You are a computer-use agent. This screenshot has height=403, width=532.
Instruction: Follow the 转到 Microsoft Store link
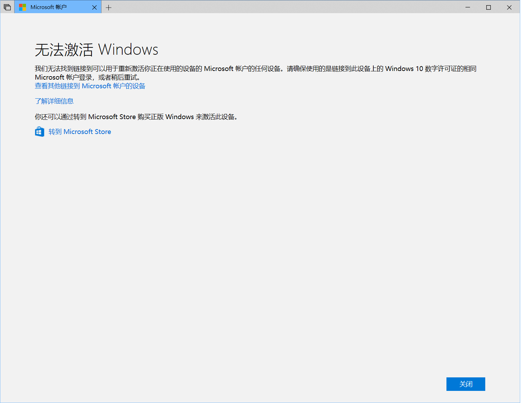click(x=80, y=132)
